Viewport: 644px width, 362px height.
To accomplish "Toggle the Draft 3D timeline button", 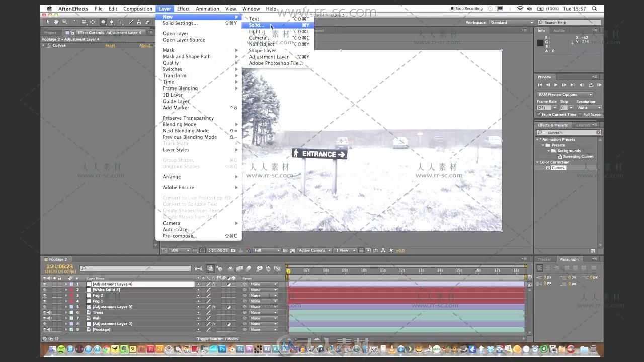I will [220, 268].
